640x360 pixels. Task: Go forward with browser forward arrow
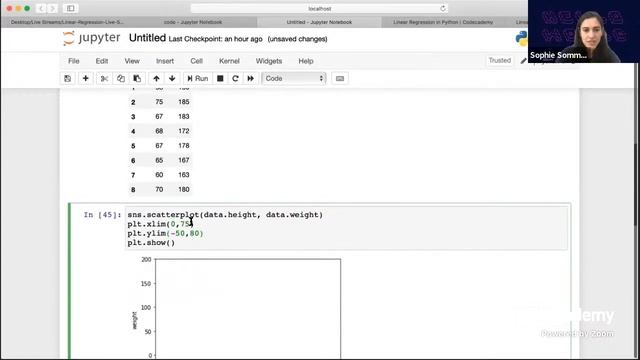pyautogui.click(x=53, y=8)
